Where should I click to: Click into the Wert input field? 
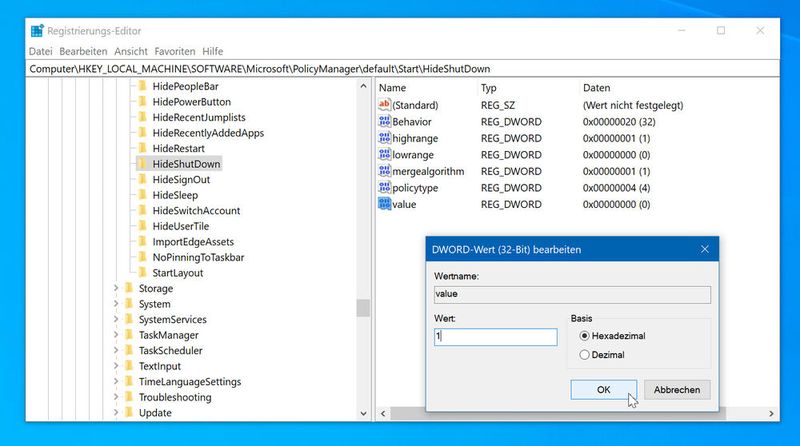click(495, 337)
